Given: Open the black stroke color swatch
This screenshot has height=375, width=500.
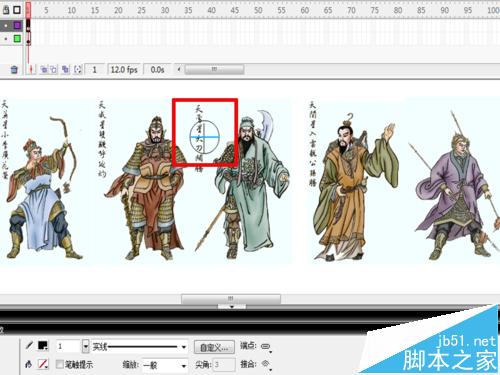Looking at the screenshot, I should pos(43,346).
